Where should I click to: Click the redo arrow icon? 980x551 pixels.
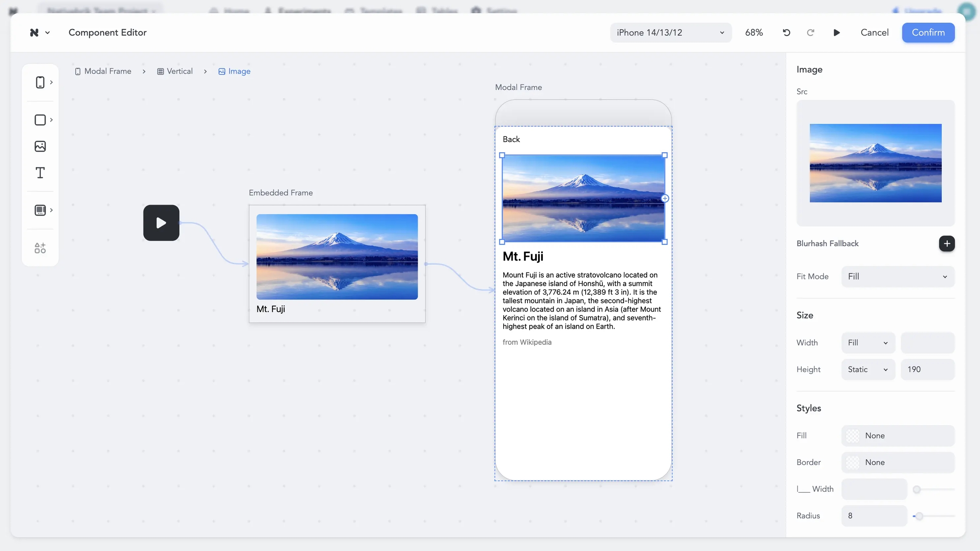(810, 33)
